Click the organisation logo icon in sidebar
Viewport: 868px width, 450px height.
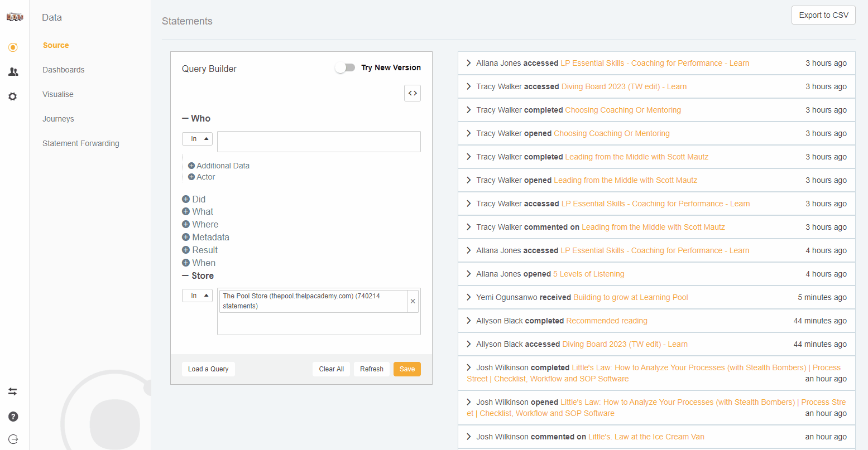tap(15, 17)
